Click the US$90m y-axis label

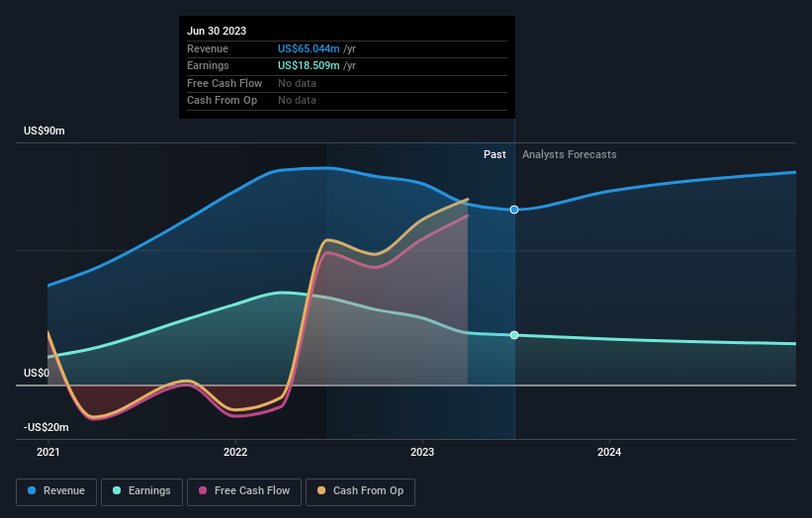coord(45,130)
